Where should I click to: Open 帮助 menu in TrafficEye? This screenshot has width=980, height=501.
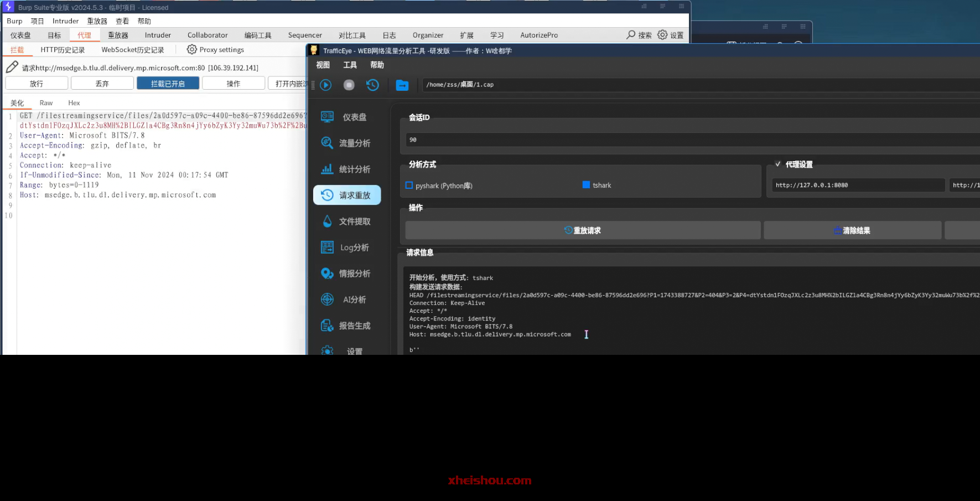[x=377, y=65]
